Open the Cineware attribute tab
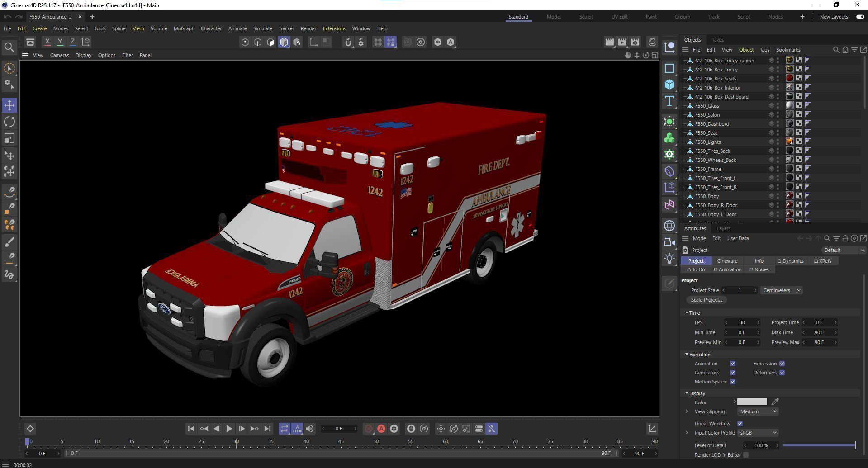Screen dimensions: 868x468 [727, 261]
